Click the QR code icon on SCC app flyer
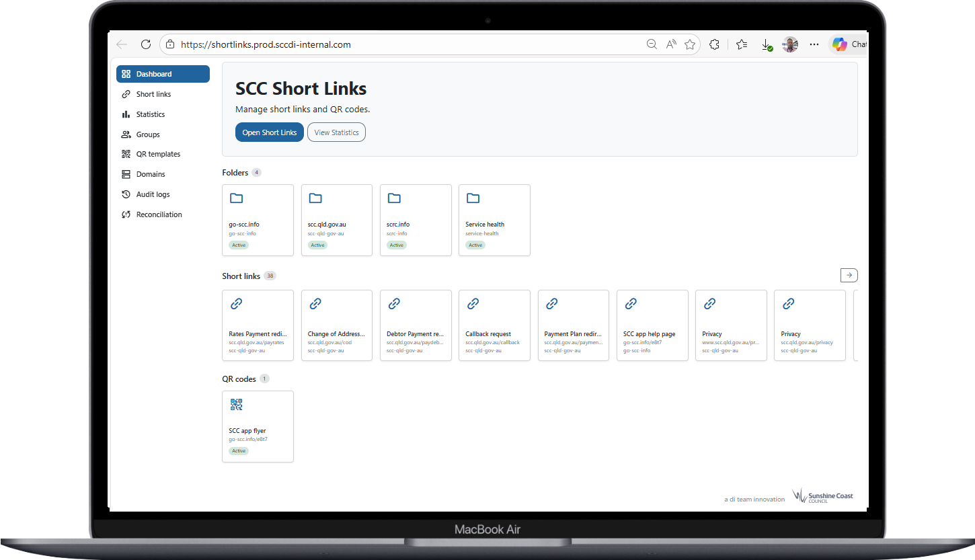Image resolution: width=975 pixels, height=560 pixels. pyautogui.click(x=236, y=404)
